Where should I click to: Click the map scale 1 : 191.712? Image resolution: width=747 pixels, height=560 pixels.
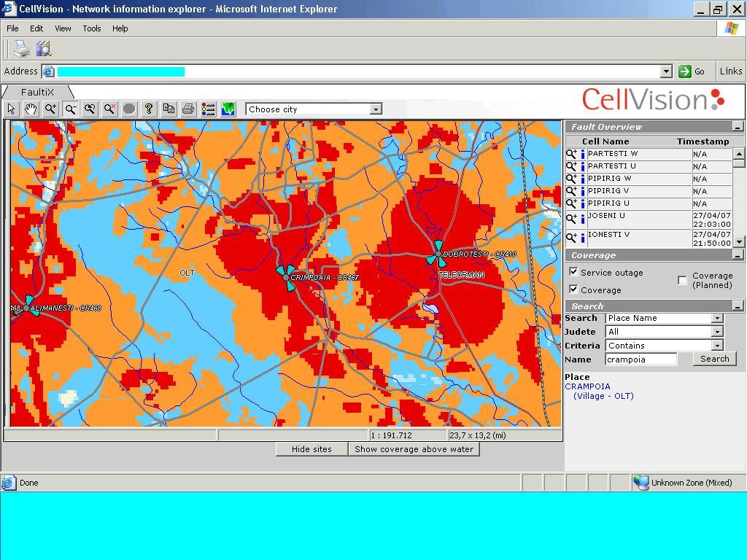coord(391,435)
